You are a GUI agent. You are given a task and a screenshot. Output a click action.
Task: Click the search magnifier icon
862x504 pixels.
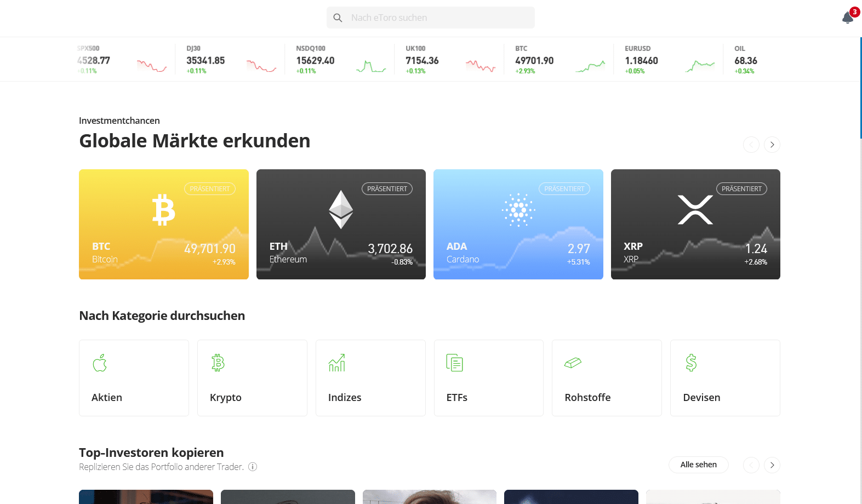point(338,18)
